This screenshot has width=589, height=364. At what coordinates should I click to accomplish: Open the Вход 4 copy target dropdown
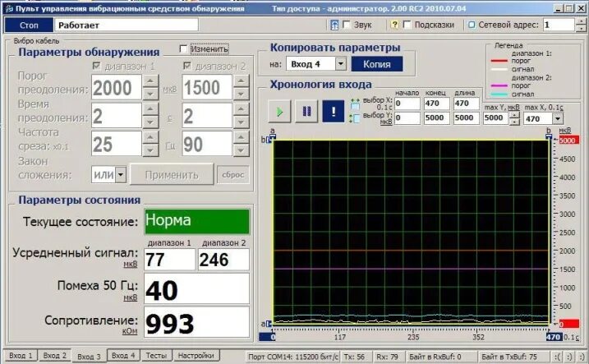[x=340, y=64]
